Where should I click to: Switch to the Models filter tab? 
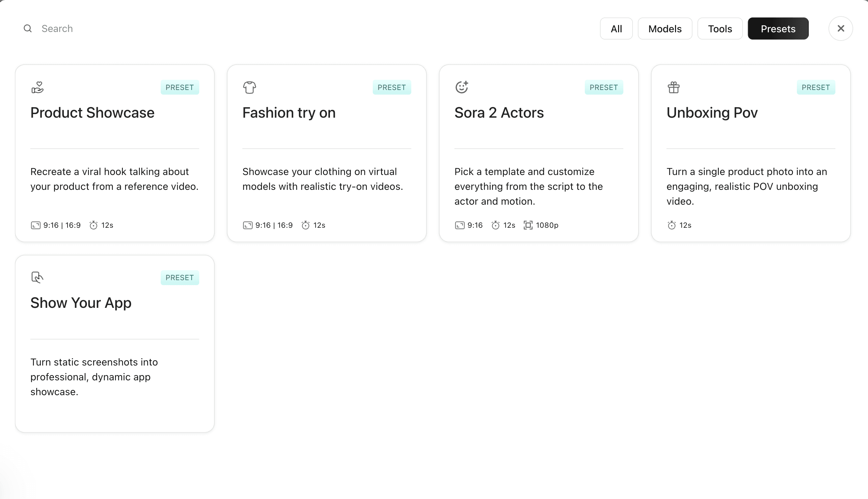pyautogui.click(x=665, y=29)
